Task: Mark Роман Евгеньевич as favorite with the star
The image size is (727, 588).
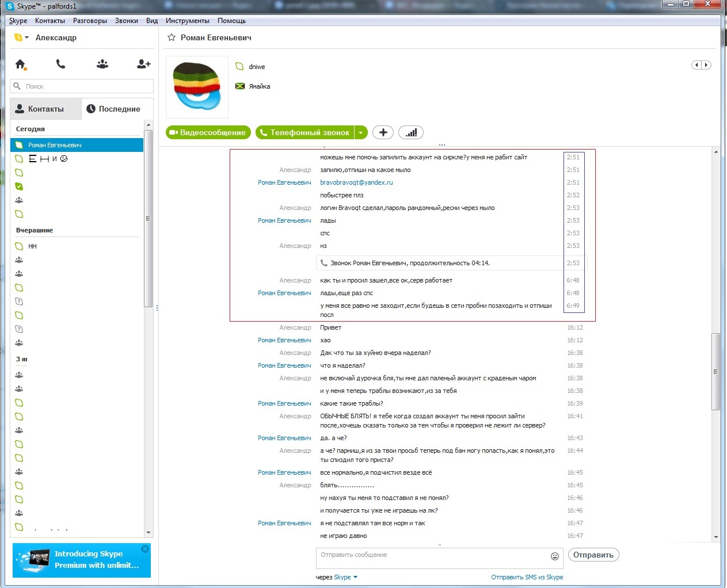Action: pos(171,37)
